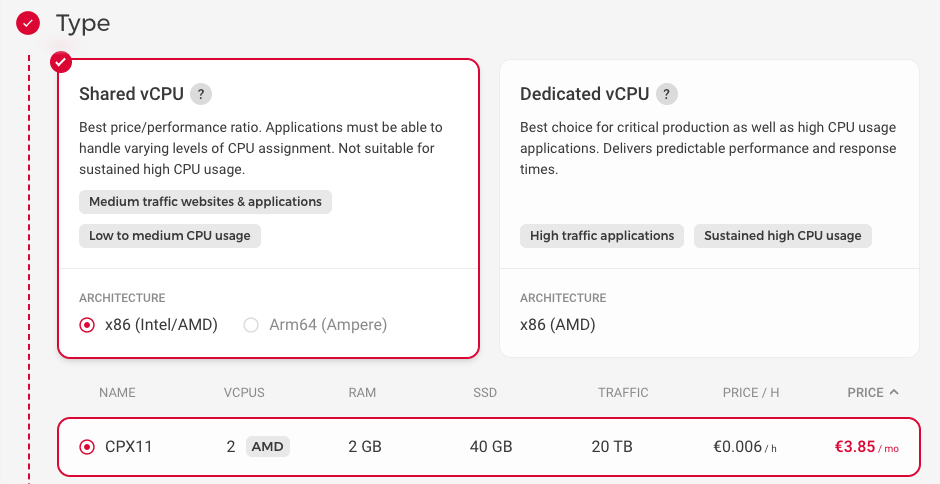Choose the Shared vCPU heading

point(131,94)
